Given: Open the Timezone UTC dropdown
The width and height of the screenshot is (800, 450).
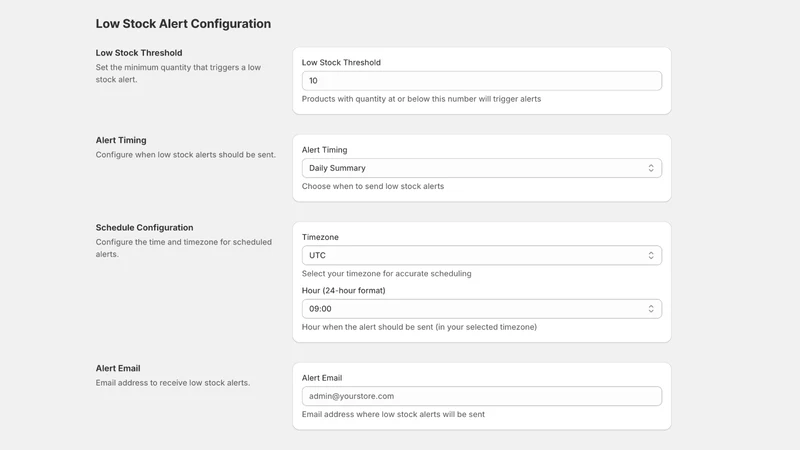Looking at the screenshot, I should click(482, 255).
